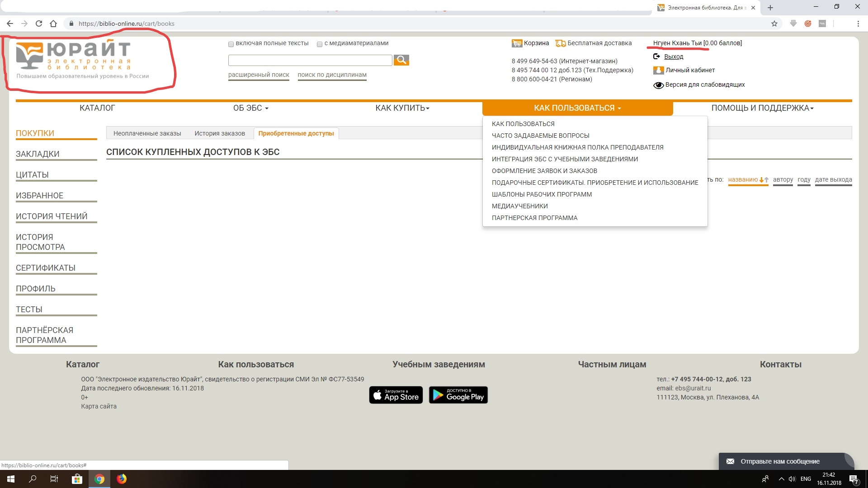Image resolution: width=868 pixels, height=488 pixels.
Task: Click into the search text field
Action: coord(310,60)
